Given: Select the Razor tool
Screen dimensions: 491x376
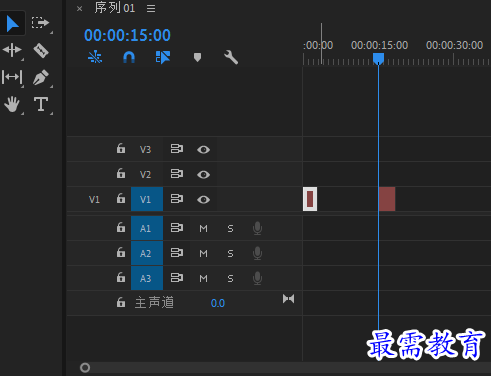Looking at the screenshot, I should (x=41, y=51).
